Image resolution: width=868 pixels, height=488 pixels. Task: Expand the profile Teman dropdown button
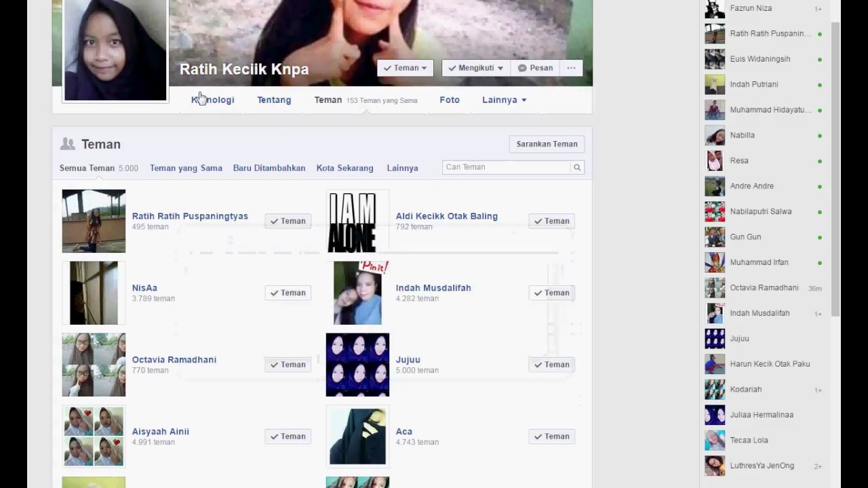tap(405, 68)
